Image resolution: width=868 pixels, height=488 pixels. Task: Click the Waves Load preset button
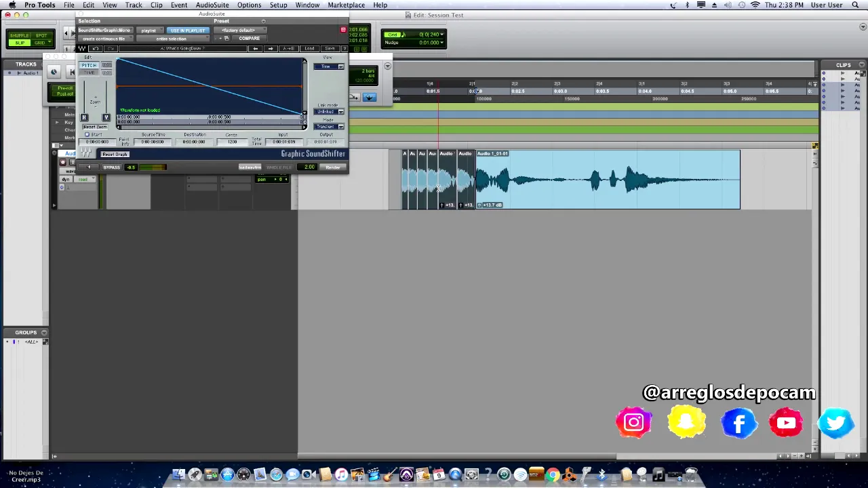click(309, 48)
